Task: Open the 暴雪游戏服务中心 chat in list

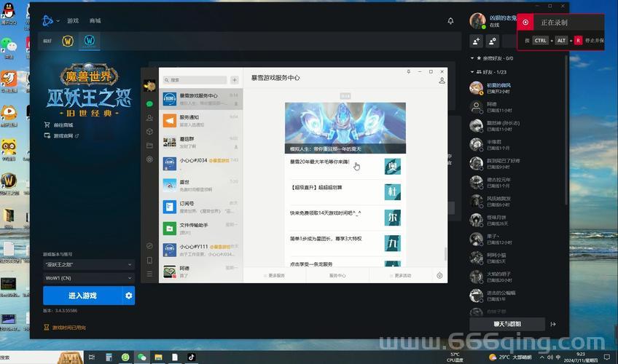Action: click(x=201, y=99)
